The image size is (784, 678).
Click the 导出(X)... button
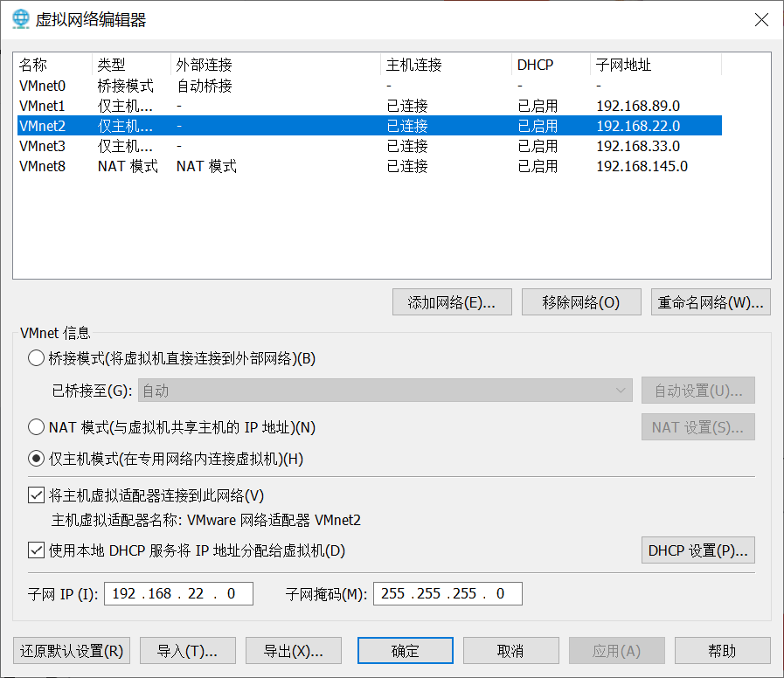tap(294, 651)
